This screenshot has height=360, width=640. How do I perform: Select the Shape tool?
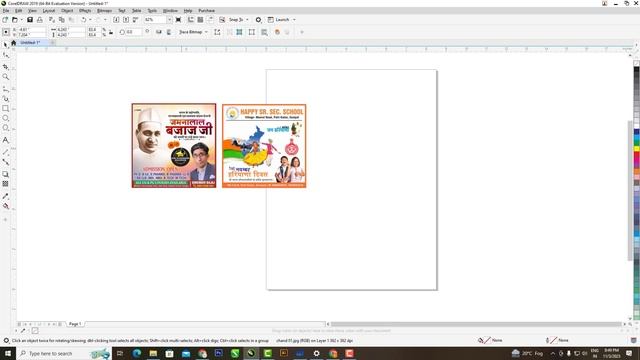(x=5, y=55)
